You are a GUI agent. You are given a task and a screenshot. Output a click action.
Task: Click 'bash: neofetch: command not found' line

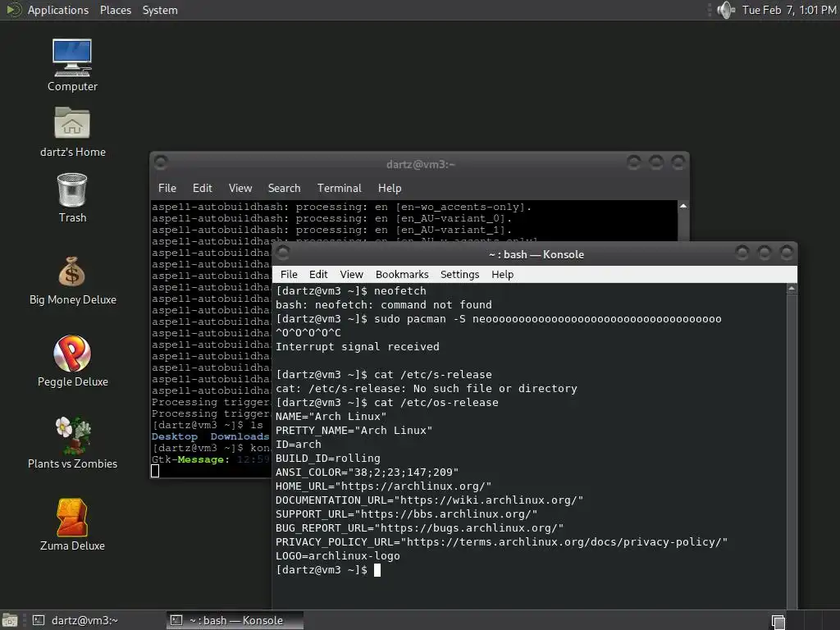384,304
